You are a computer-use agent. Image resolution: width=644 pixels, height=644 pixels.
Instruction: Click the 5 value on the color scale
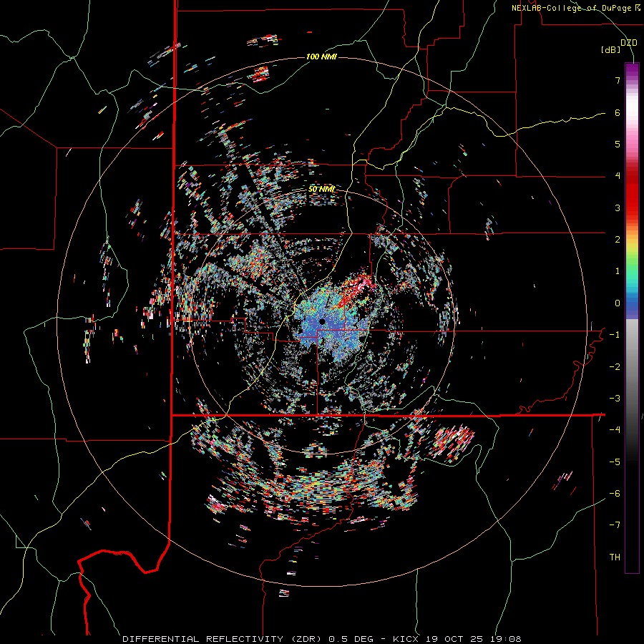tap(618, 144)
